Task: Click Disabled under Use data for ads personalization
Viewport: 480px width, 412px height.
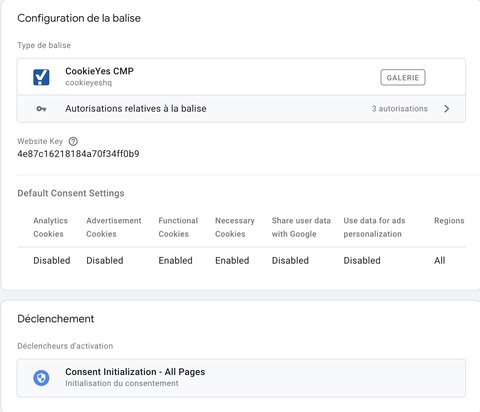Action: click(x=362, y=260)
